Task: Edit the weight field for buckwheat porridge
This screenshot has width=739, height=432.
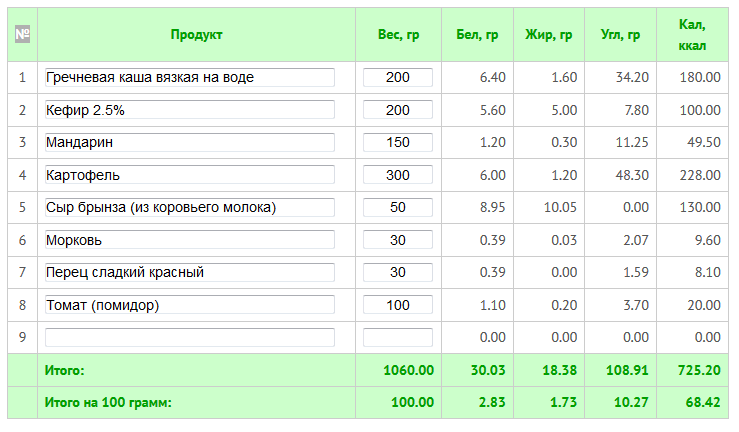Action: (398, 77)
